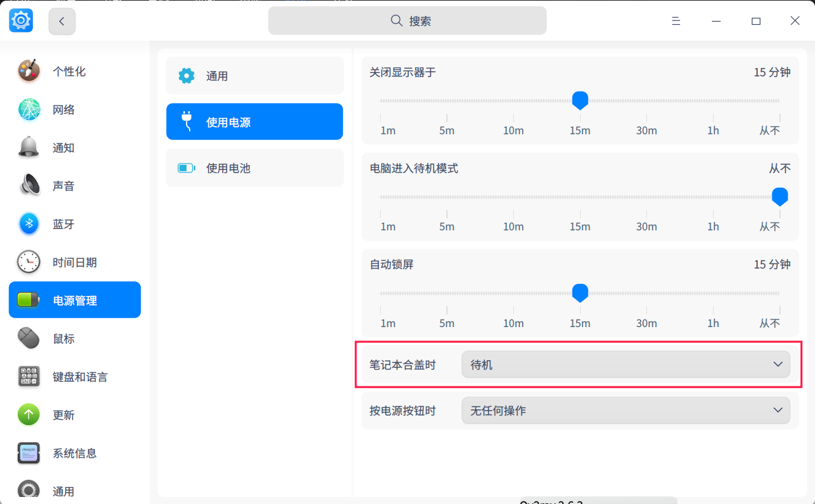Screen dimensions: 815x504
Task: Select the 电源管理 battery module
Action: pyautogui.click(x=74, y=300)
